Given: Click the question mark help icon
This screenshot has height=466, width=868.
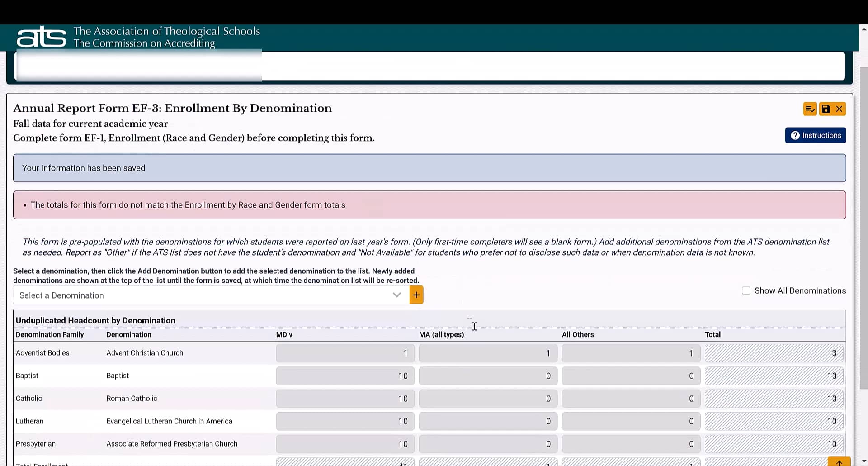Looking at the screenshot, I should point(796,135).
